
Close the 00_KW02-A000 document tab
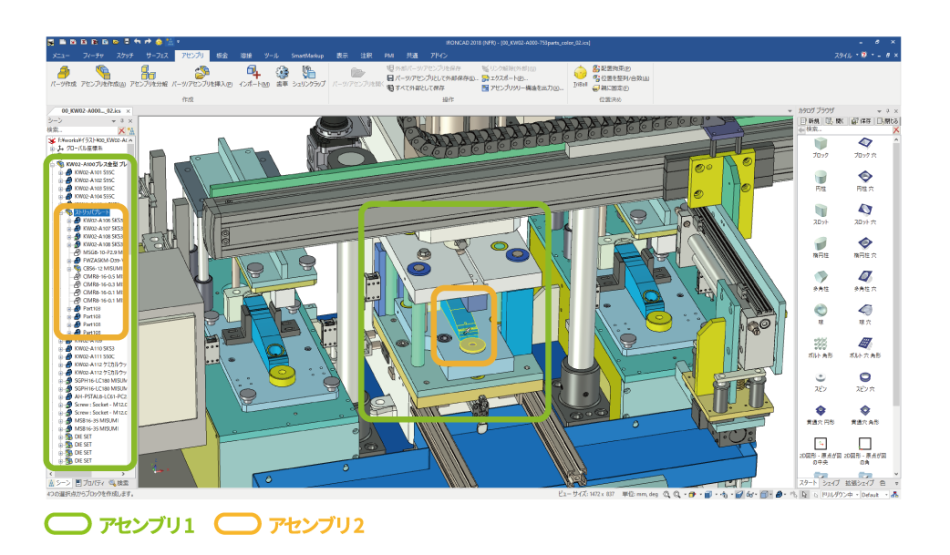(129, 111)
